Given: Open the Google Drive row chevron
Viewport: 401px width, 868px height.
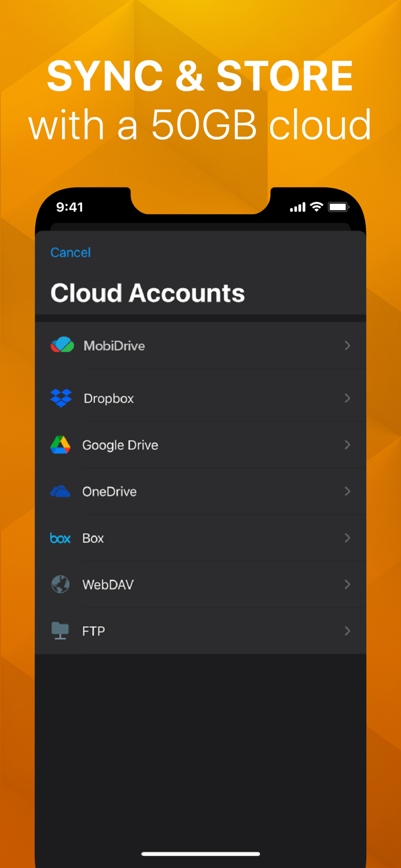Looking at the screenshot, I should click(x=347, y=444).
